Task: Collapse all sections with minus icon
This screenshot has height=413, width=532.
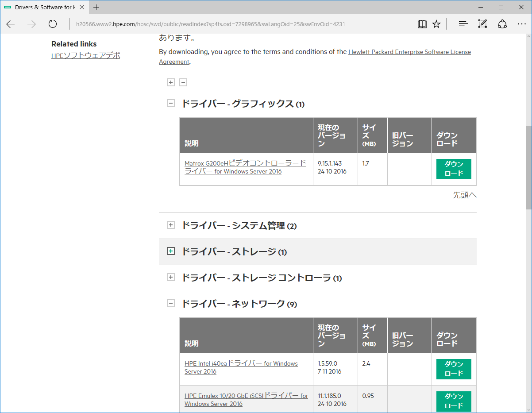Action: [183, 82]
